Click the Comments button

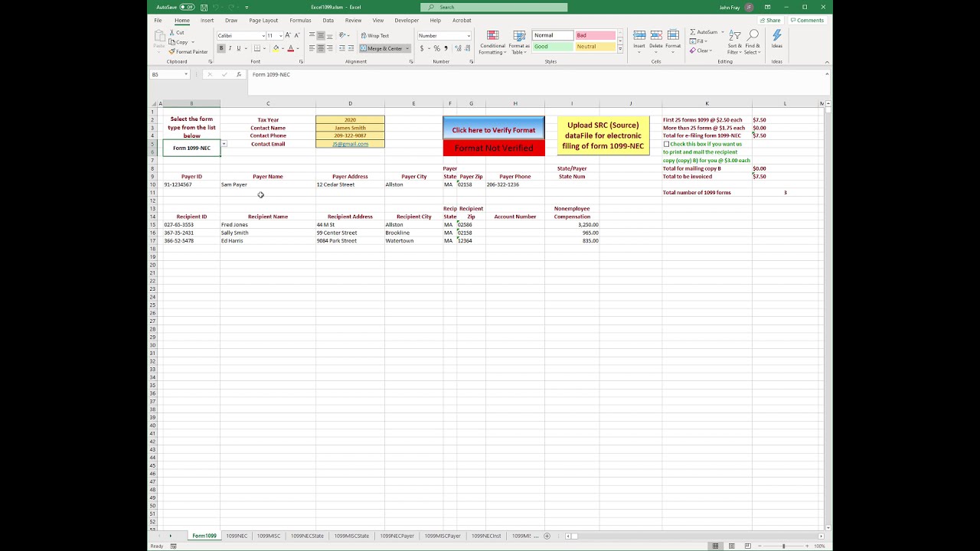pos(807,21)
